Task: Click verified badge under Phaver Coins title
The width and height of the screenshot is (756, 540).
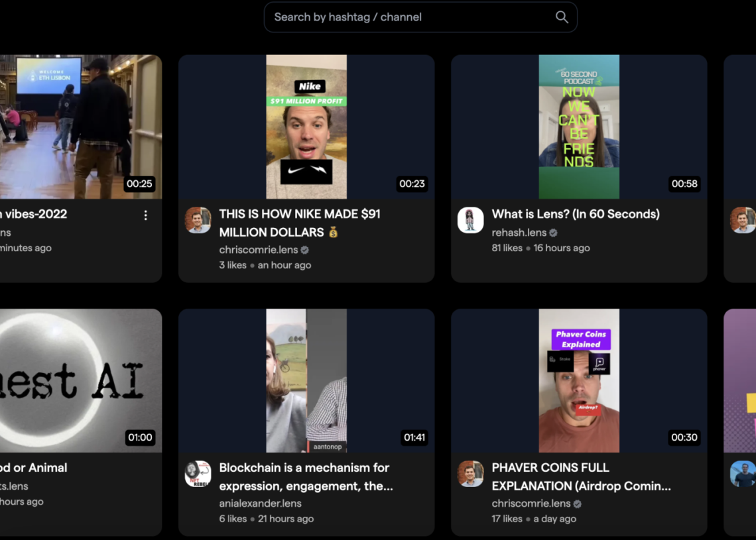Action: tap(578, 504)
